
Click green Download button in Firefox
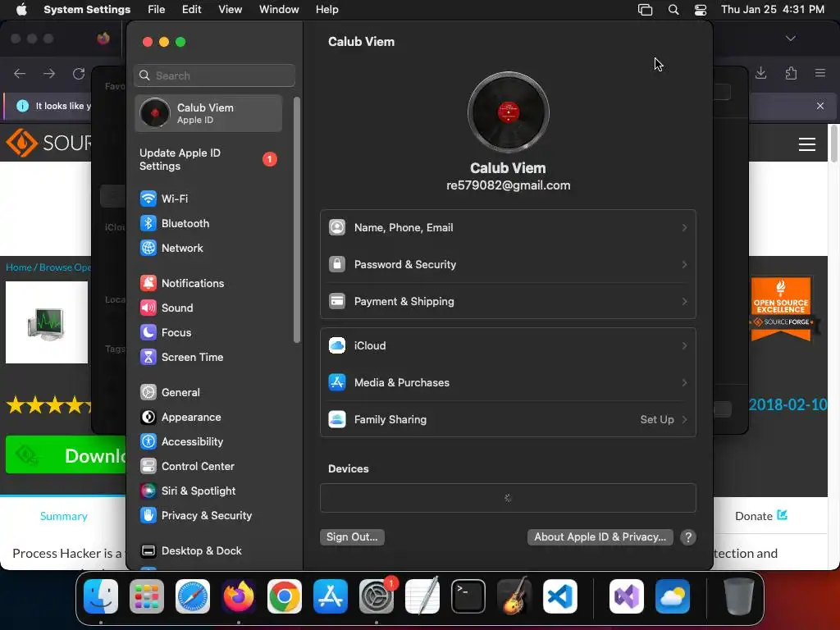pos(66,454)
